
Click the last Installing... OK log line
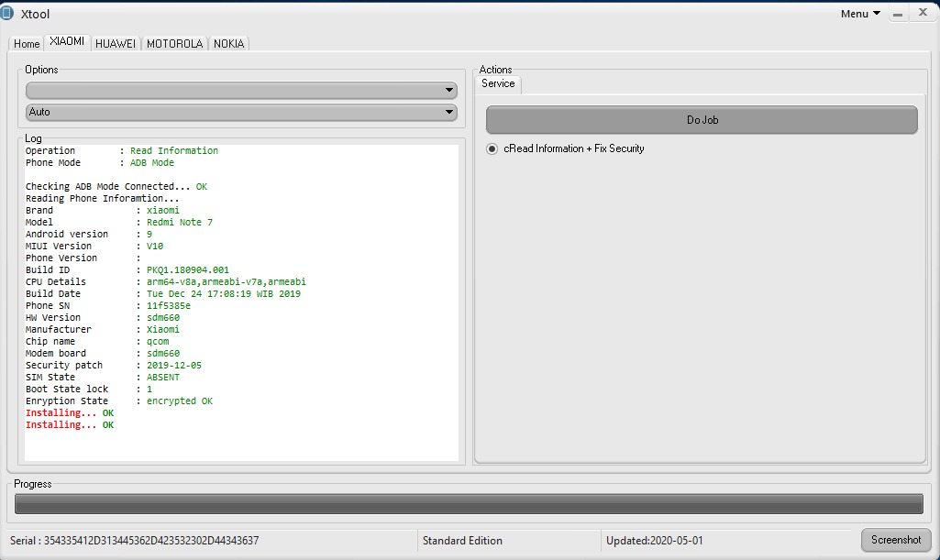coord(70,425)
